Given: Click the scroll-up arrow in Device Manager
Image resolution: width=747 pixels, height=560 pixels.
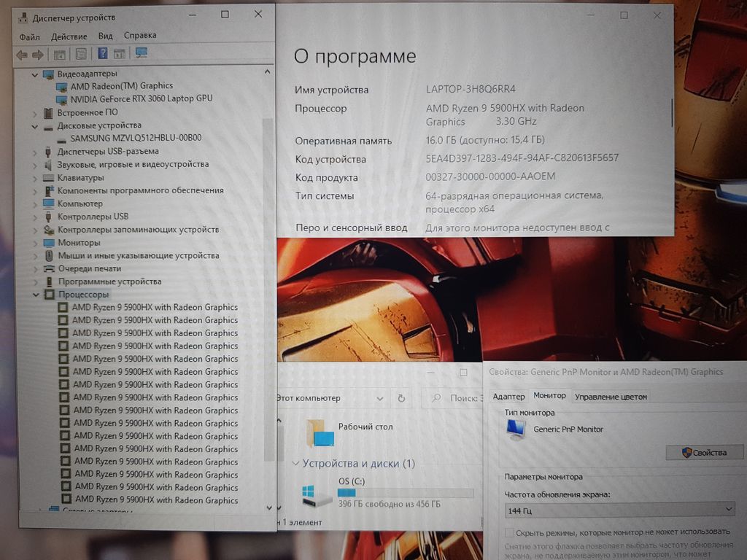Looking at the screenshot, I should [x=267, y=72].
